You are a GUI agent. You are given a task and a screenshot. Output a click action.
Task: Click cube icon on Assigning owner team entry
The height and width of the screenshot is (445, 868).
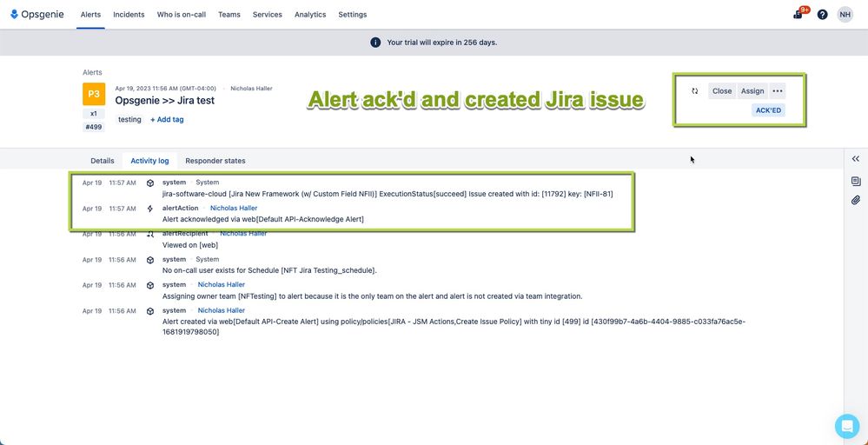click(150, 286)
